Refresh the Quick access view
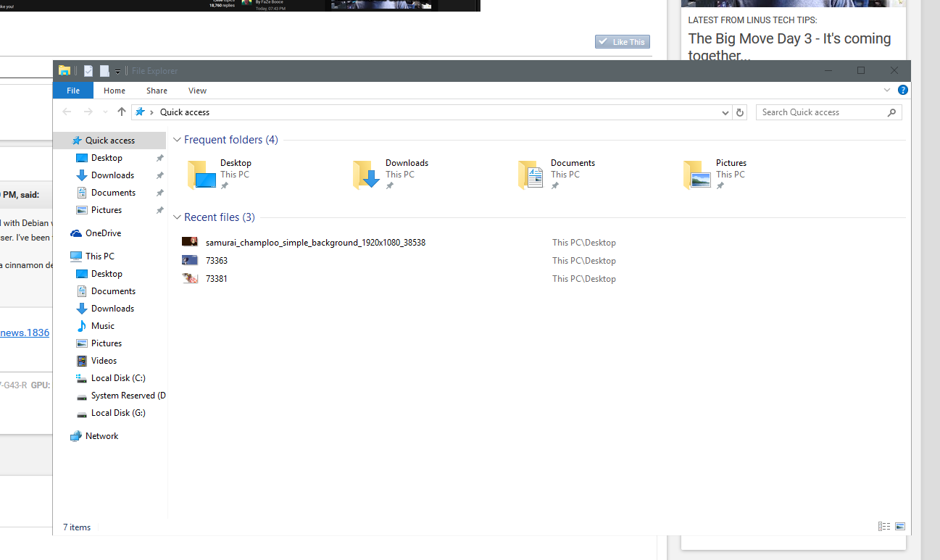This screenshot has width=940, height=560. tap(739, 112)
